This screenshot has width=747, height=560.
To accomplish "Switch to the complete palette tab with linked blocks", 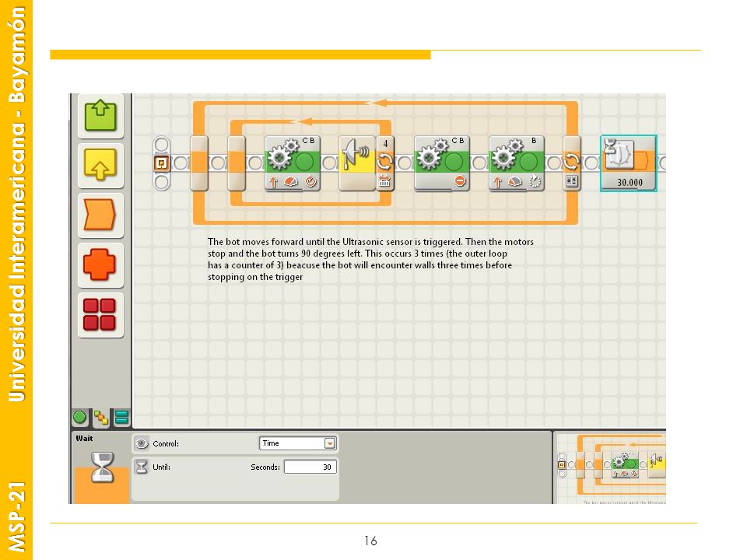I will pyautogui.click(x=101, y=418).
